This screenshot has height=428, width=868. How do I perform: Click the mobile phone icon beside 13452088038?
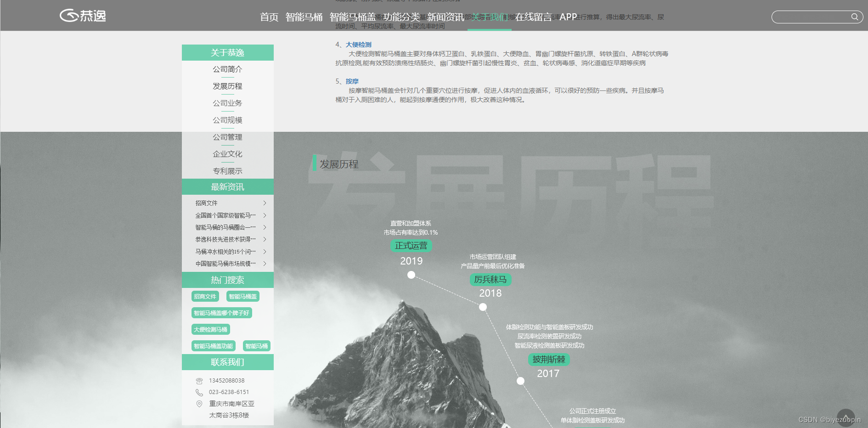click(199, 381)
